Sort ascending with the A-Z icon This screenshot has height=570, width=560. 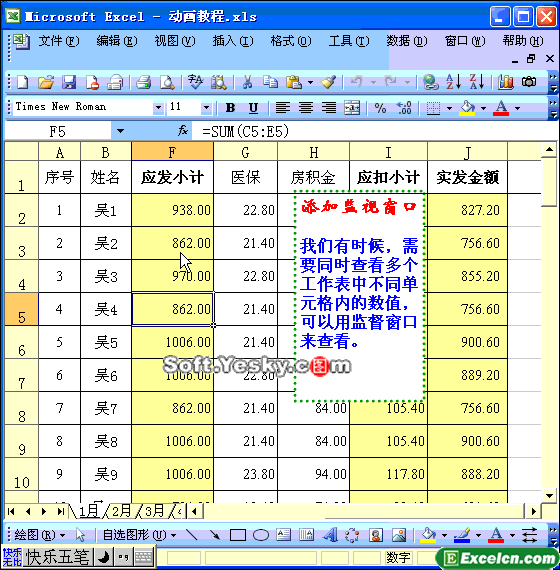(x=454, y=82)
